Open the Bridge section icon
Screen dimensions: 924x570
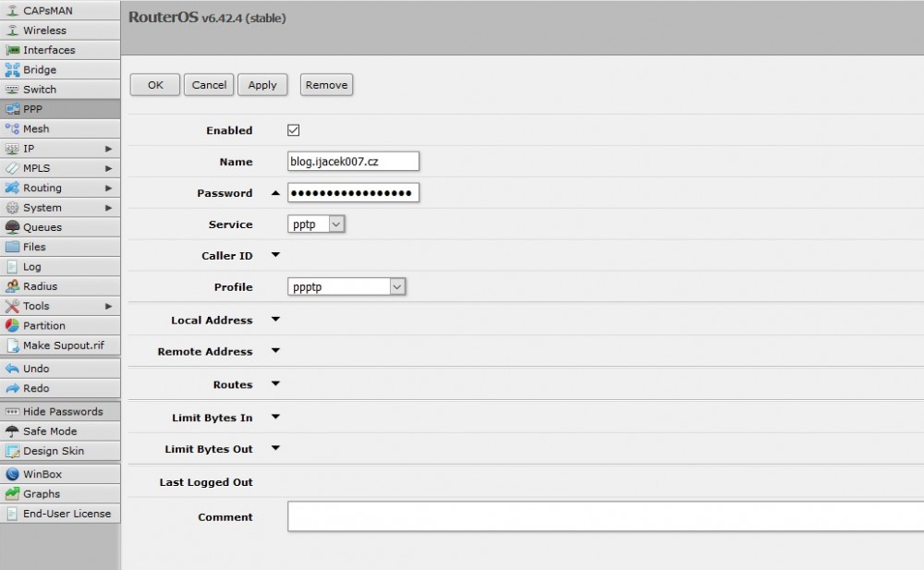[12, 69]
